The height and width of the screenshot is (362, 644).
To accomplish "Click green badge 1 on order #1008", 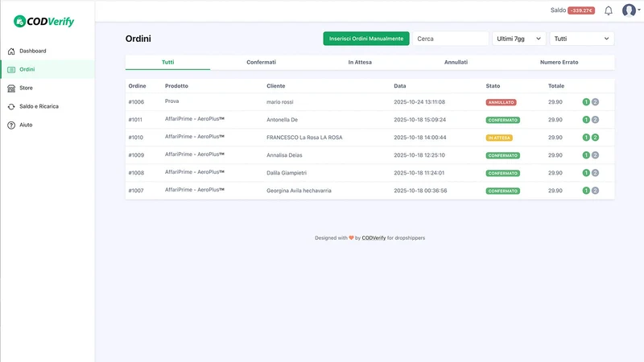I will 586,173.
